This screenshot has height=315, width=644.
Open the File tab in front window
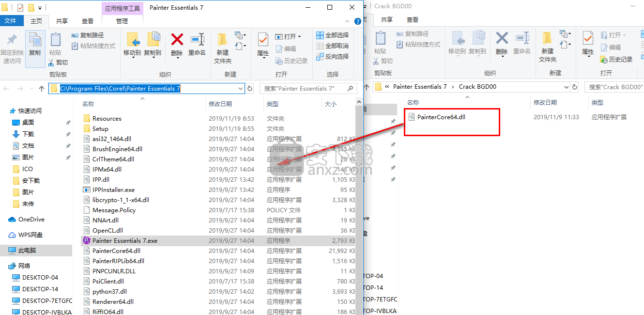[10, 21]
